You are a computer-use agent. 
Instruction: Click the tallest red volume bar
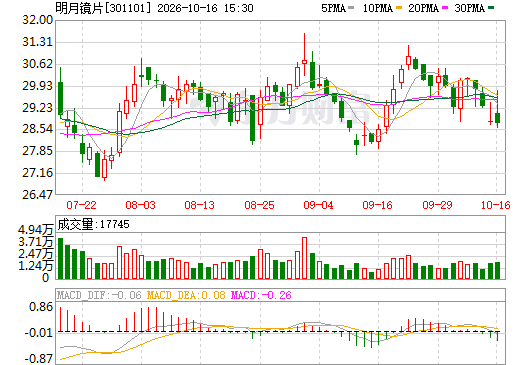click(x=304, y=258)
